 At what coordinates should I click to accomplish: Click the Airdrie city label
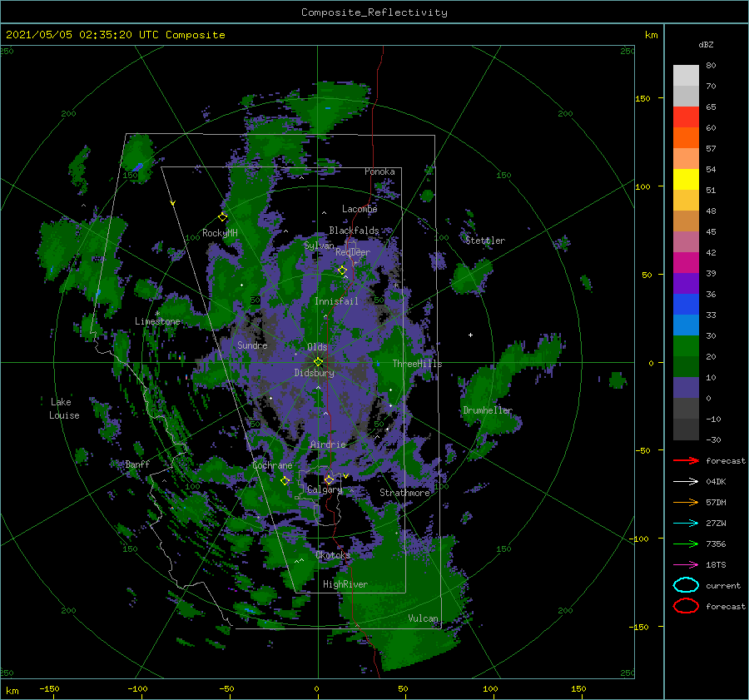(328, 444)
